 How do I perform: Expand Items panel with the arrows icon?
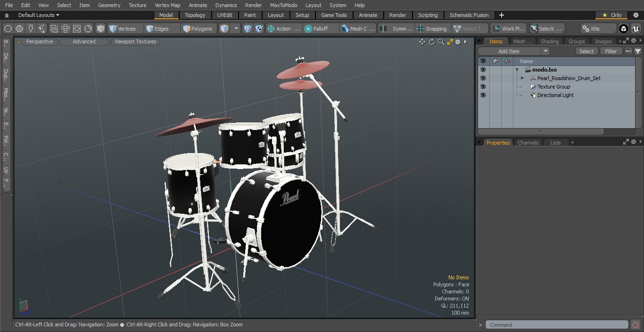(x=626, y=41)
